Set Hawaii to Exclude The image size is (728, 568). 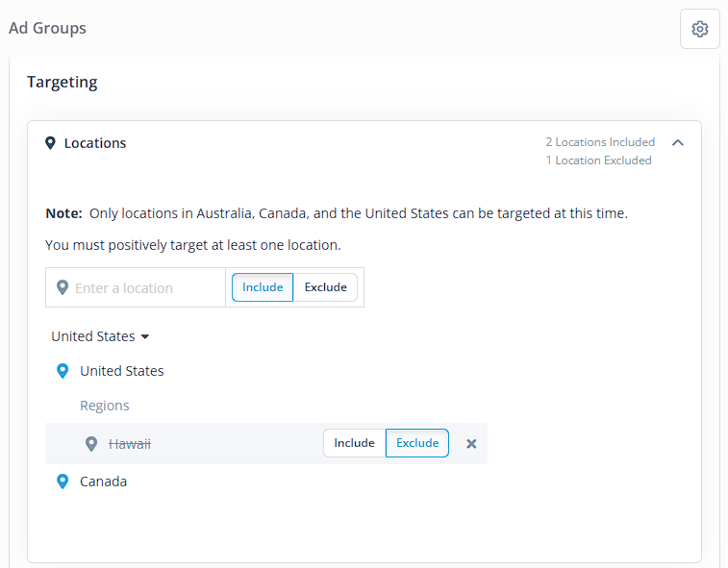click(x=417, y=443)
